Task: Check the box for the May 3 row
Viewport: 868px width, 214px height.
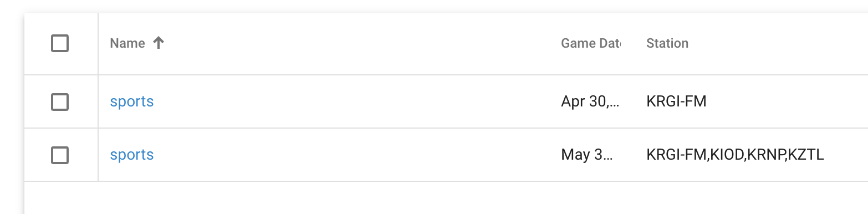Action: pyautogui.click(x=60, y=155)
